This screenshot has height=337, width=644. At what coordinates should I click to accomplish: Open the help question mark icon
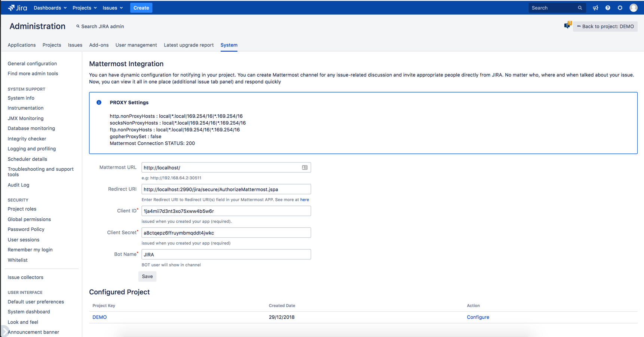click(x=608, y=8)
